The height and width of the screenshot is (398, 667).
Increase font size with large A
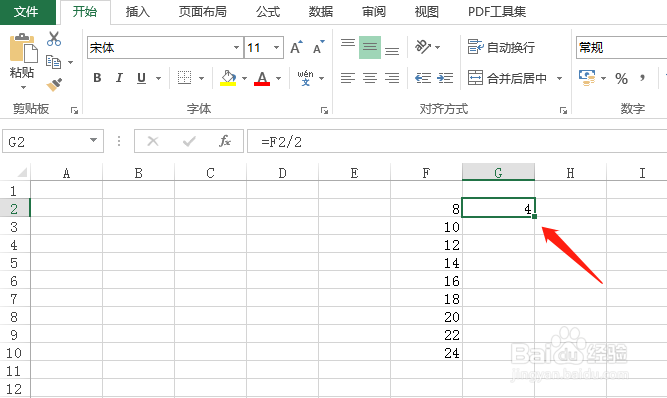click(x=296, y=47)
